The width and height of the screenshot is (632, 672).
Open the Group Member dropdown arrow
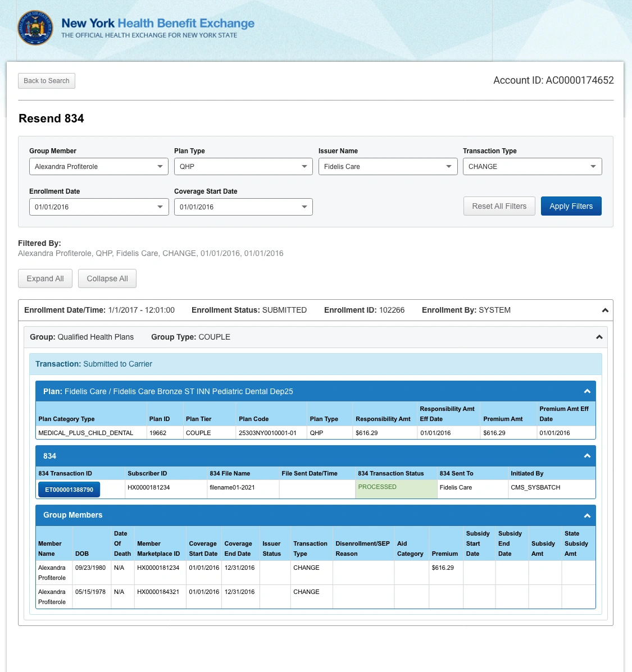pos(160,166)
